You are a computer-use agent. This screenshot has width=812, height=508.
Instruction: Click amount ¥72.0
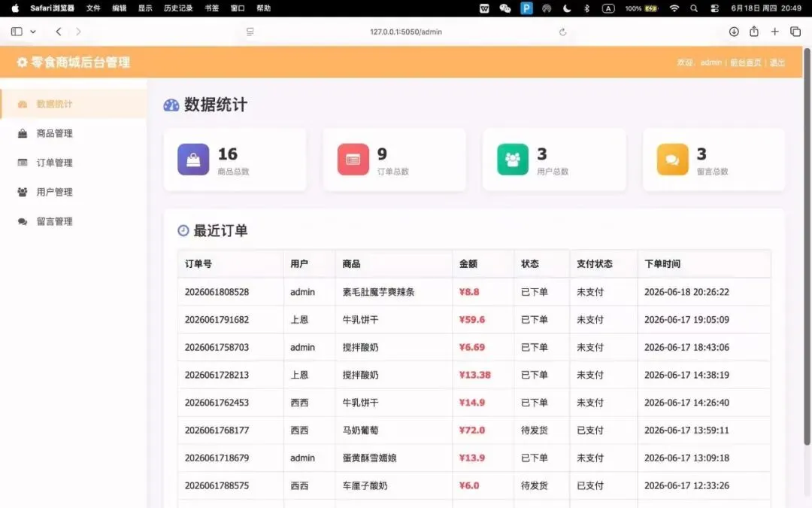click(x=471, y=430)
